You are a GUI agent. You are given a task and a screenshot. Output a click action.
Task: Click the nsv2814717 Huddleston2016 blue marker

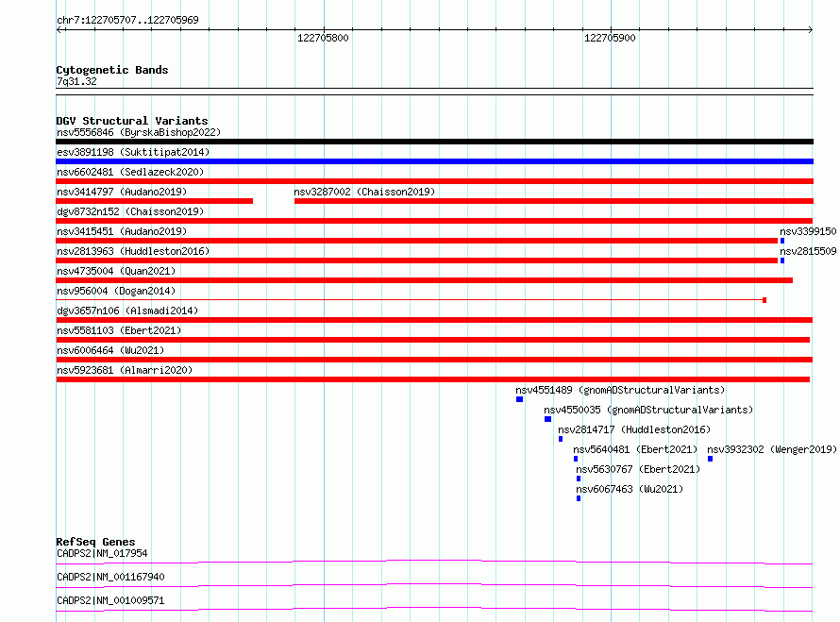[x=561, y=439]
